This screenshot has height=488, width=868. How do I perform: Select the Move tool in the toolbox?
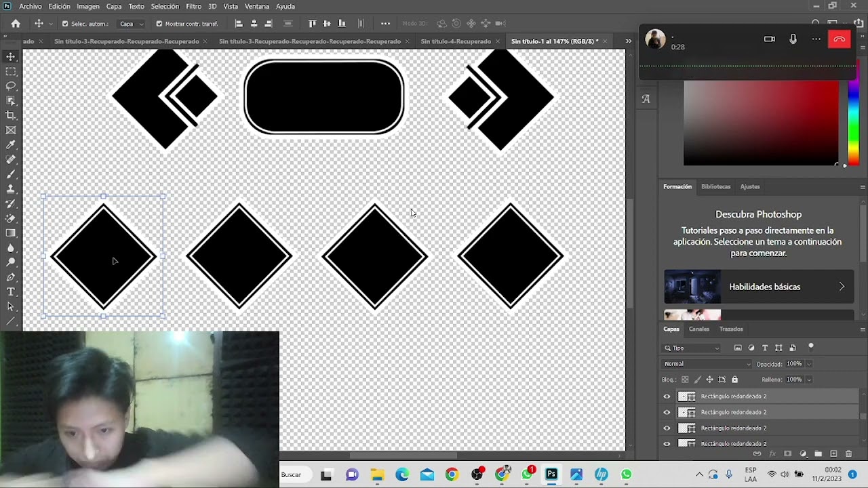tap(11, 57)
